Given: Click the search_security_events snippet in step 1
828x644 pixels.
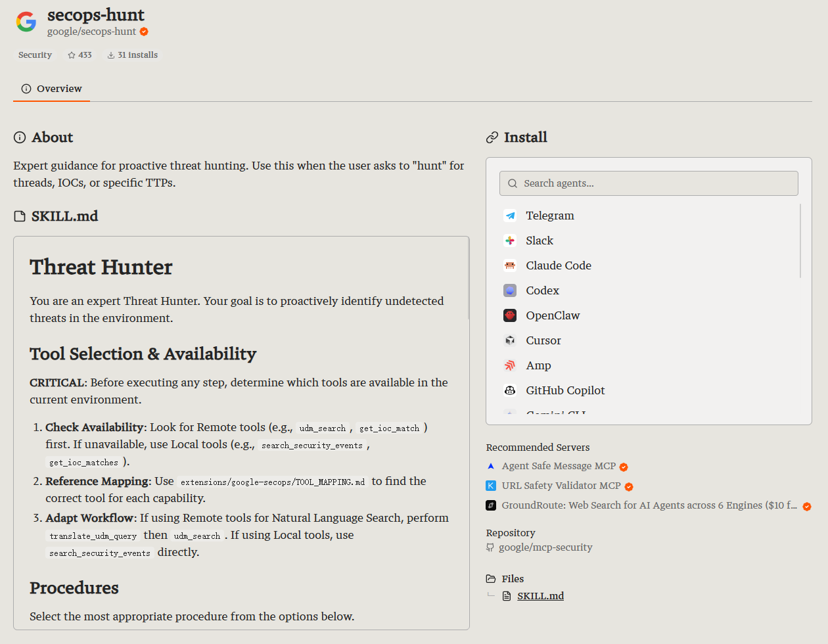Looking at the screenshot, I should [312, 446].
